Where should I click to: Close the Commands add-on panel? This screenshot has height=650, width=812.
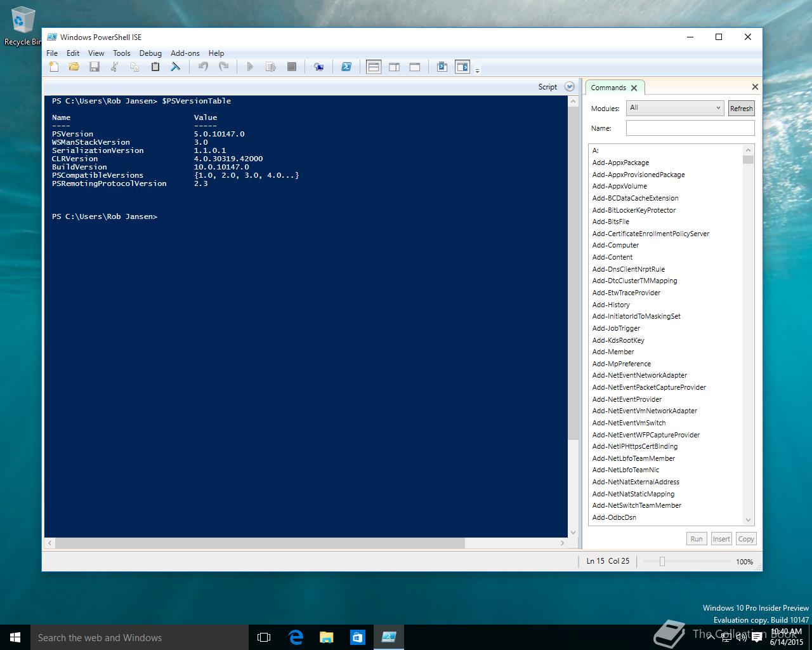click(x=755, y=87)
